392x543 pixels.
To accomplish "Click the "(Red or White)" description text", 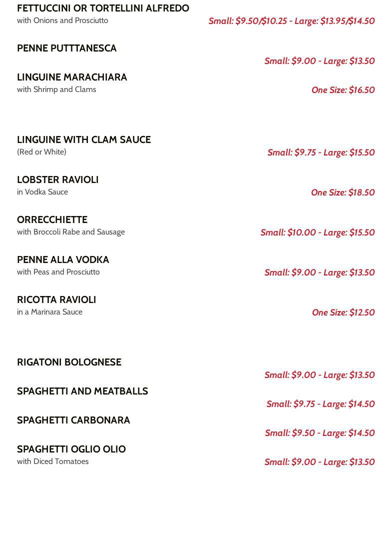I will click(41, 152).
